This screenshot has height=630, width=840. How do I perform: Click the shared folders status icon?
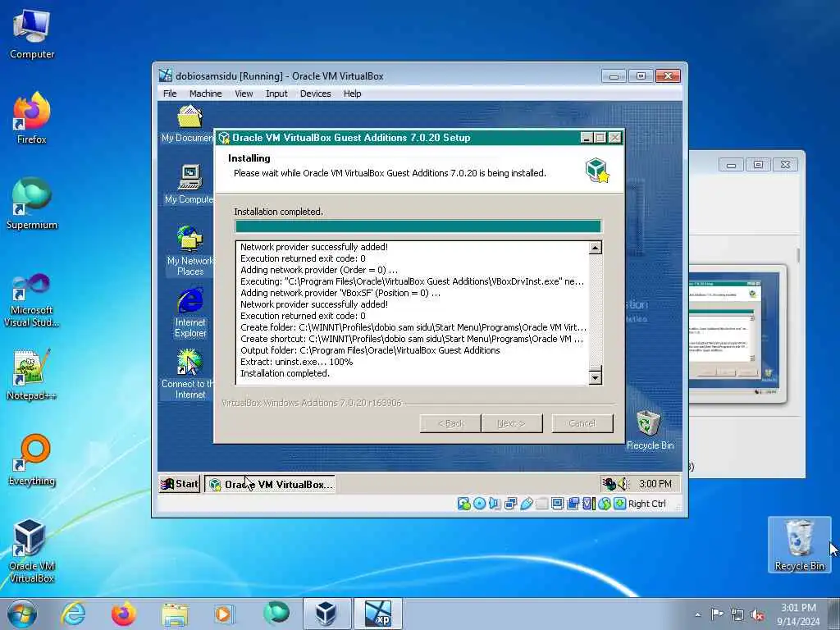point(541,504)
